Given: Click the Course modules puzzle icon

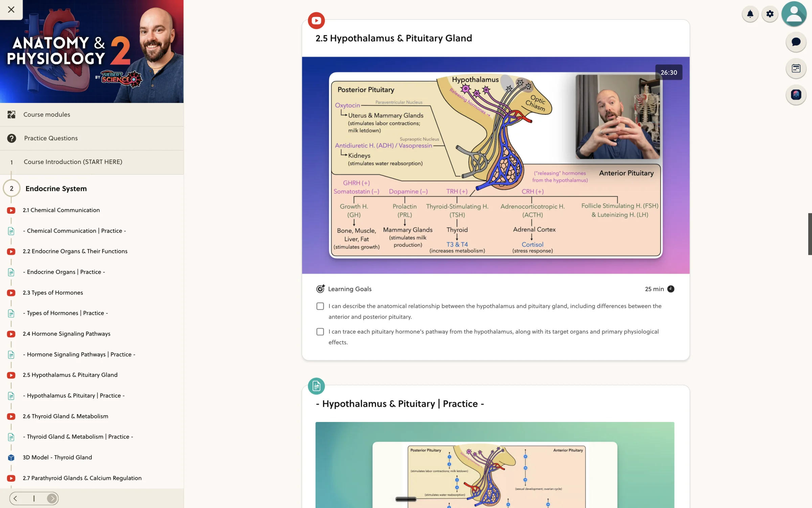Looking at the screenshot, I should [12, 114].
